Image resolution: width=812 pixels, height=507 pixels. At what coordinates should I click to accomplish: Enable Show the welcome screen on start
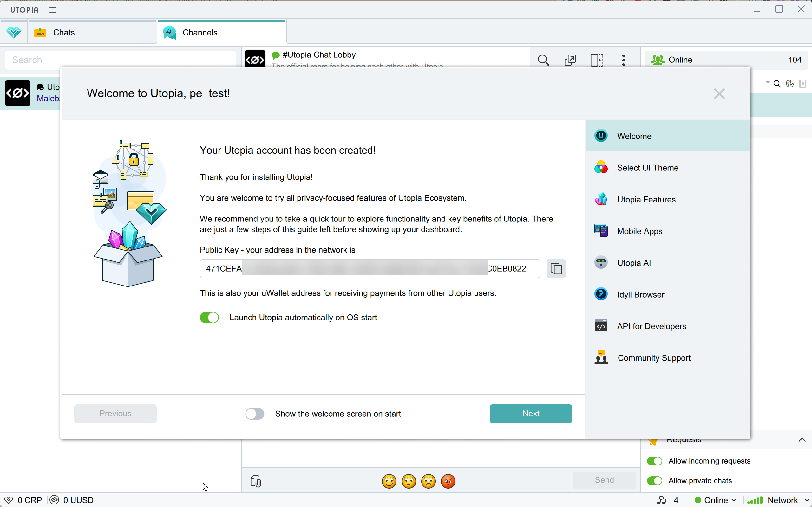(x=255, y=414)
